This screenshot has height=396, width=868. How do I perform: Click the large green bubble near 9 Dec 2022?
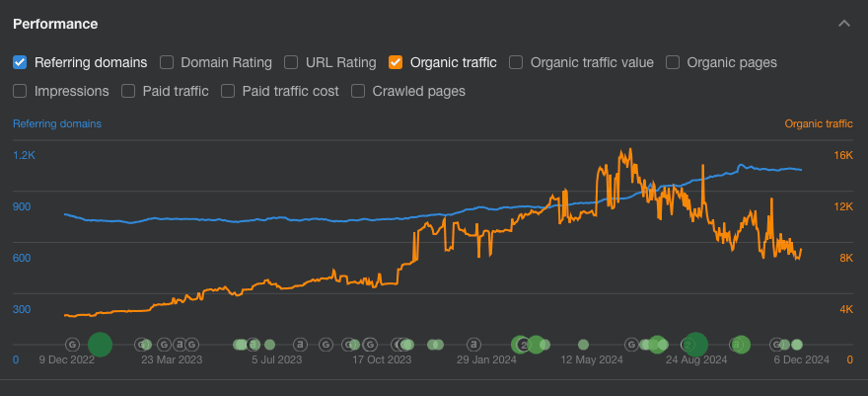[x=100, y=345]
